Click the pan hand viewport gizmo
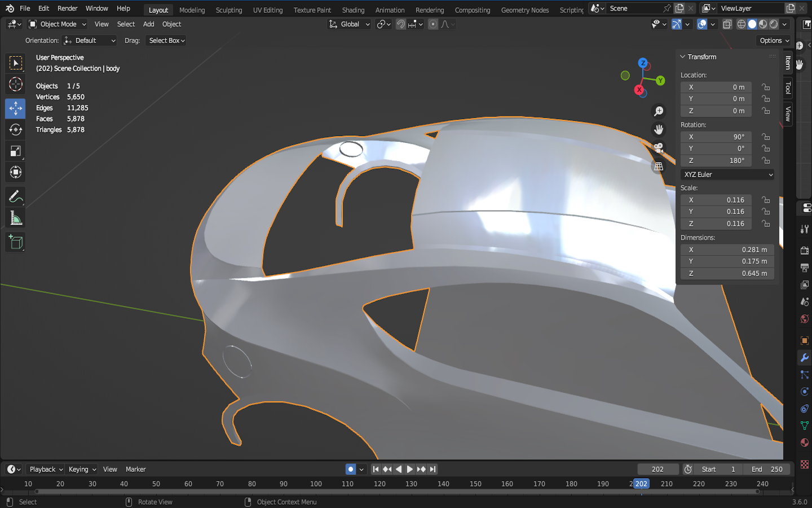The image size is (812, 508). [x=658, y=130]
